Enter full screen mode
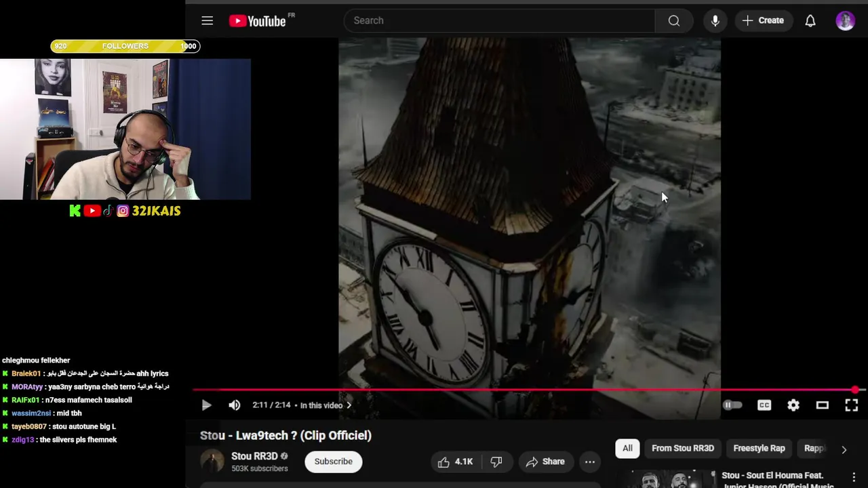 tap(852, 405)
